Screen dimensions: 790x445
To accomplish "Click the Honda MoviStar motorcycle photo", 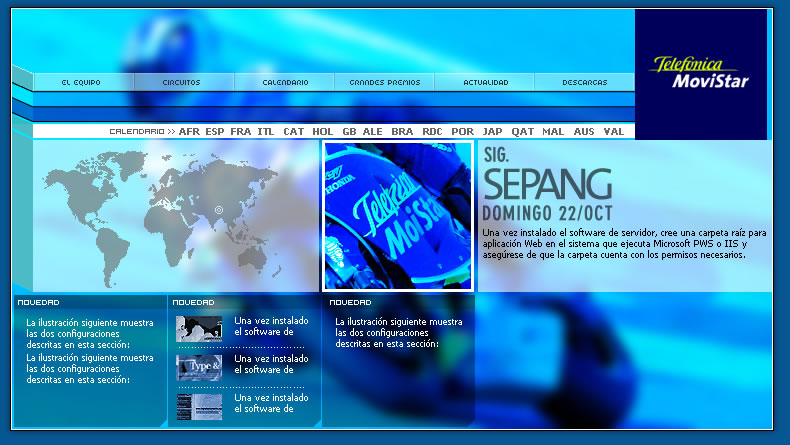I will coord(398,216).
